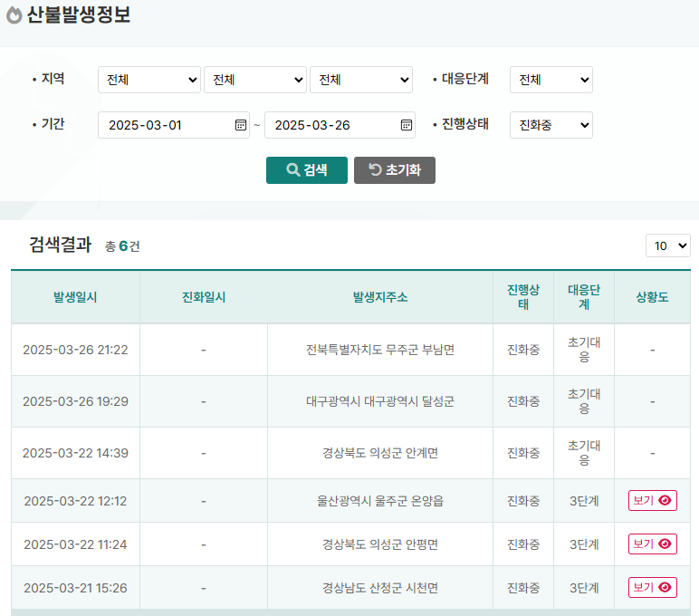The width and height of the screenshot is (699, 616).
Task: Click 진행상태 column header
Action: click(523, 297)
